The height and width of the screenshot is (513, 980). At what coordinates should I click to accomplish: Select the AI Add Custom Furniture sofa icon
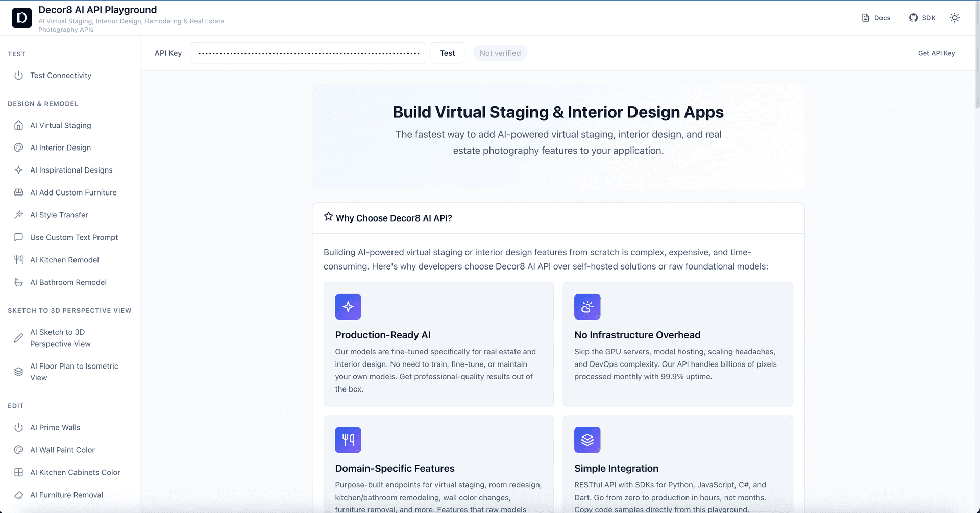pos(18,192)
